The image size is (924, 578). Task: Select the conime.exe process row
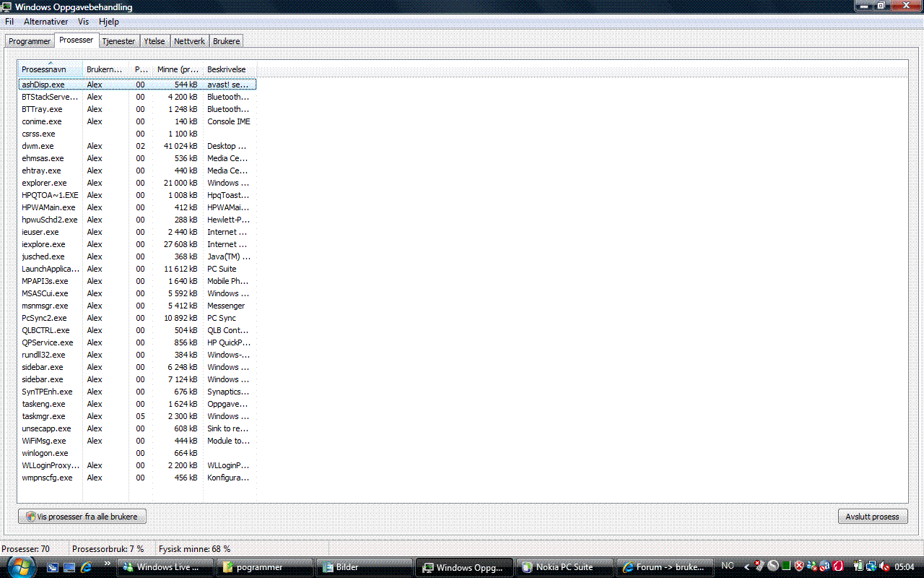click(137, 121)
